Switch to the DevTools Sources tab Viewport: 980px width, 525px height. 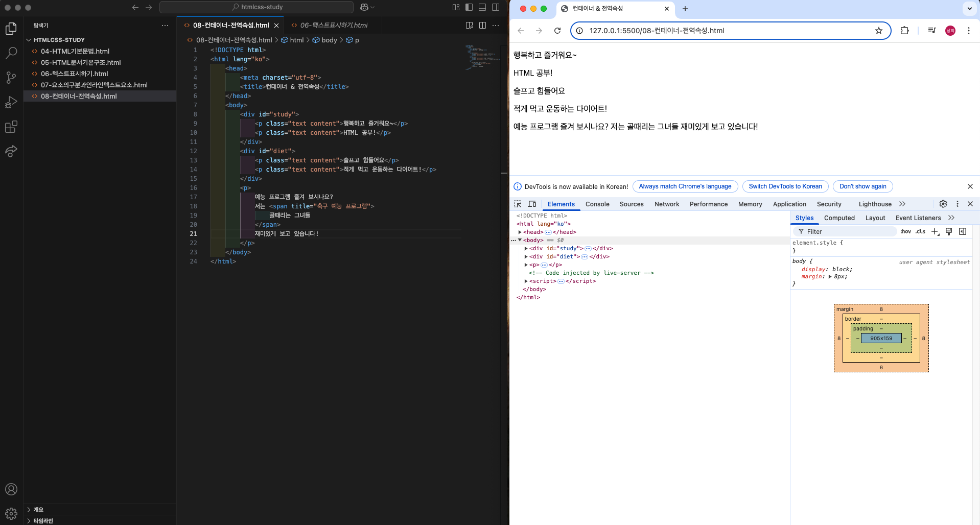(632, 204)
